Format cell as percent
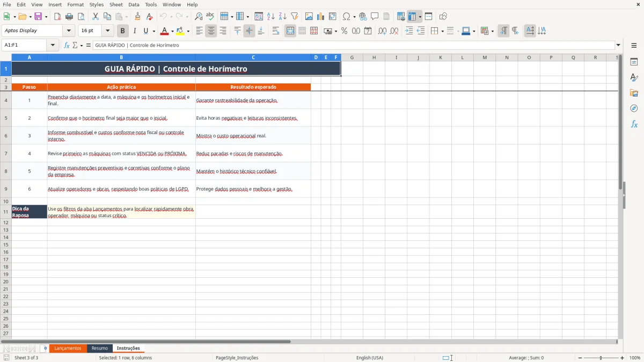 (344, 31)
